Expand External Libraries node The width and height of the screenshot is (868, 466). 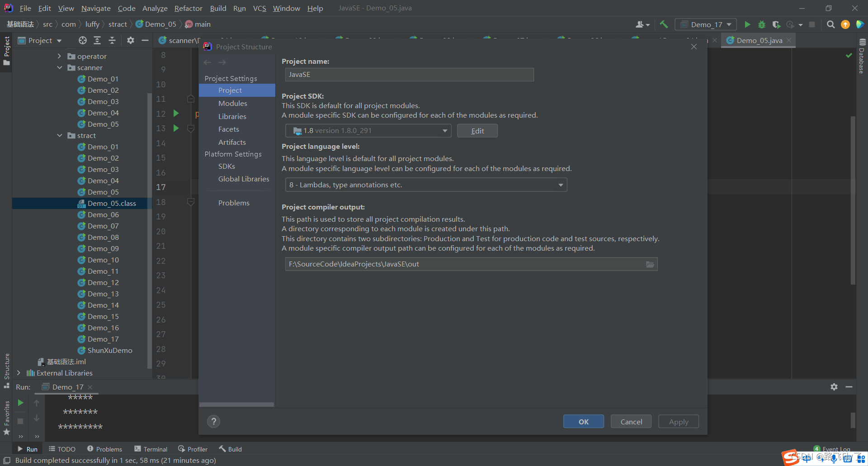19,373
